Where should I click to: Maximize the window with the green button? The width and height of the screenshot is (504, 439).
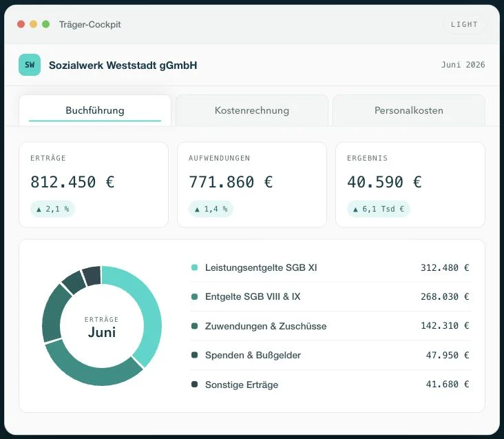click(x=46, y=24)
